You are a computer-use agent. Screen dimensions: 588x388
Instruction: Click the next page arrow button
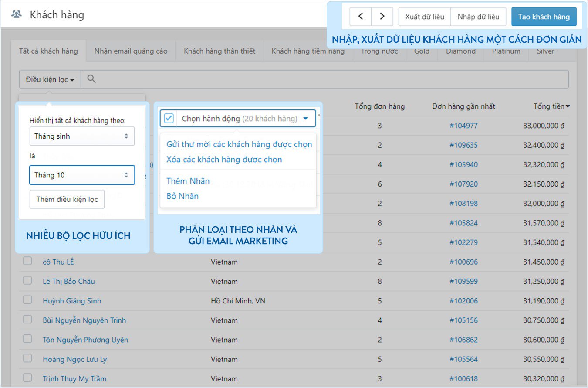382,17
